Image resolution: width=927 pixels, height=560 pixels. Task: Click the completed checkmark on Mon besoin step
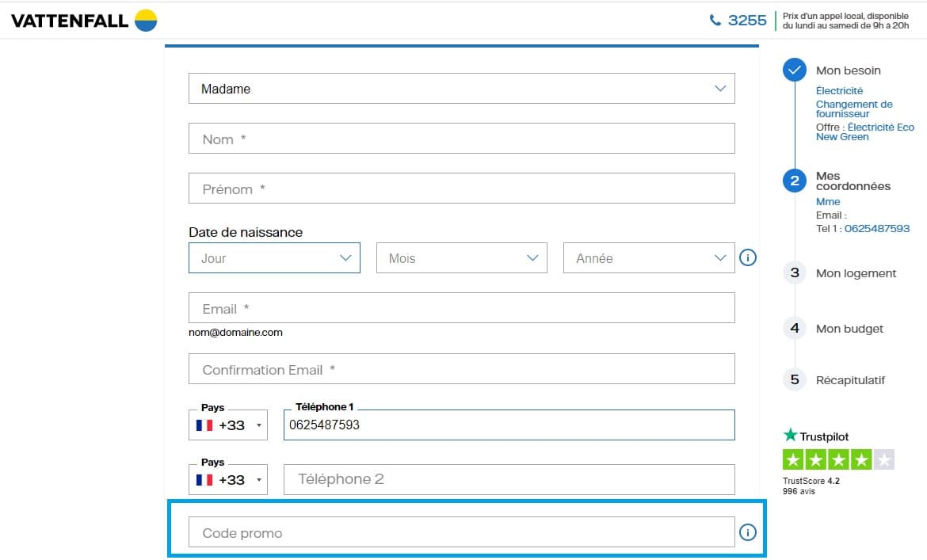click(794, 70)
